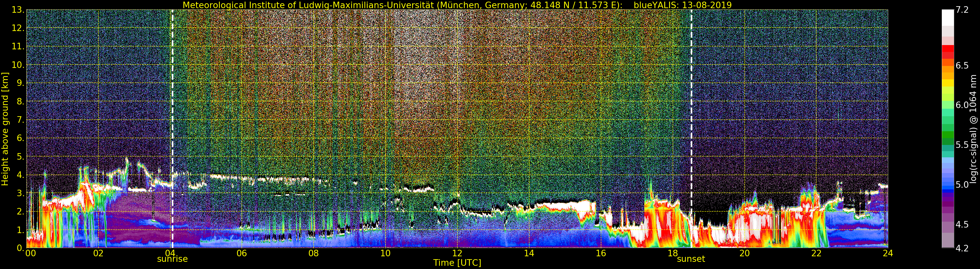
Task: Pick the white band at the colorbar top
Action: [948, 18]
